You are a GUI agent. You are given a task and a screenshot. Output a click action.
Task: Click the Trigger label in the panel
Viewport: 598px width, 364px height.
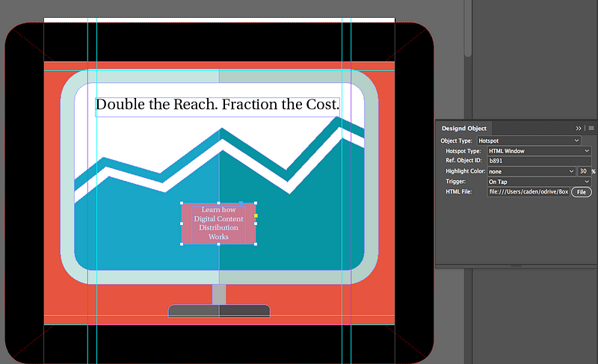[x=456, y=182]
